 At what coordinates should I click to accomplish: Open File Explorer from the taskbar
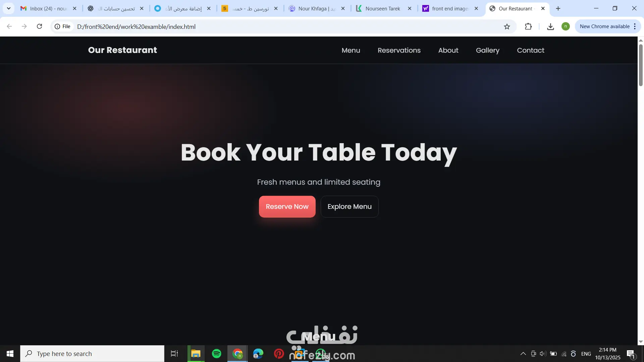(196, 354)
